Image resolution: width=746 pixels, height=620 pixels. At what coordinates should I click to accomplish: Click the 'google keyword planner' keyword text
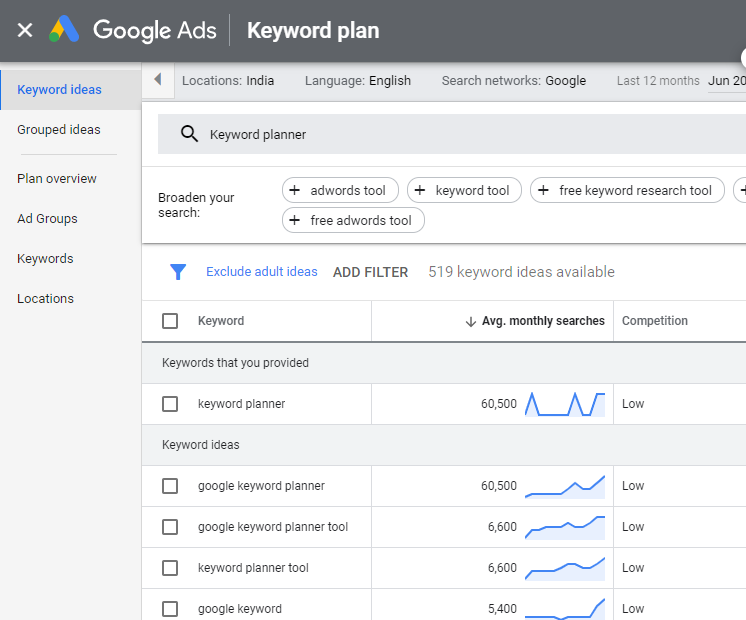261,486
